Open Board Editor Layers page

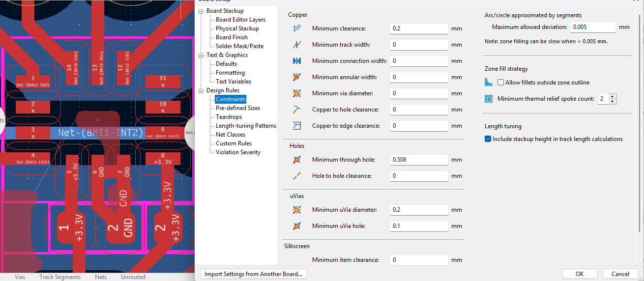point(240,20)
